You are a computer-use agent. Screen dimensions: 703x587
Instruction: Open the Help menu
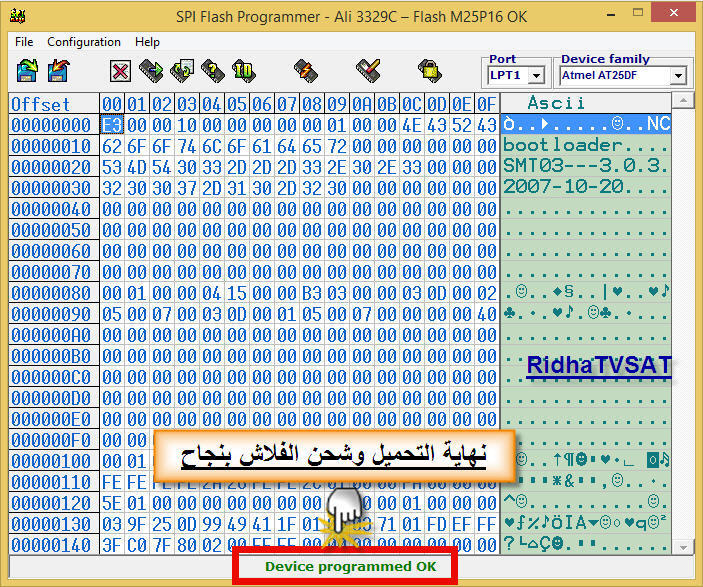click(x=147, y=42)
